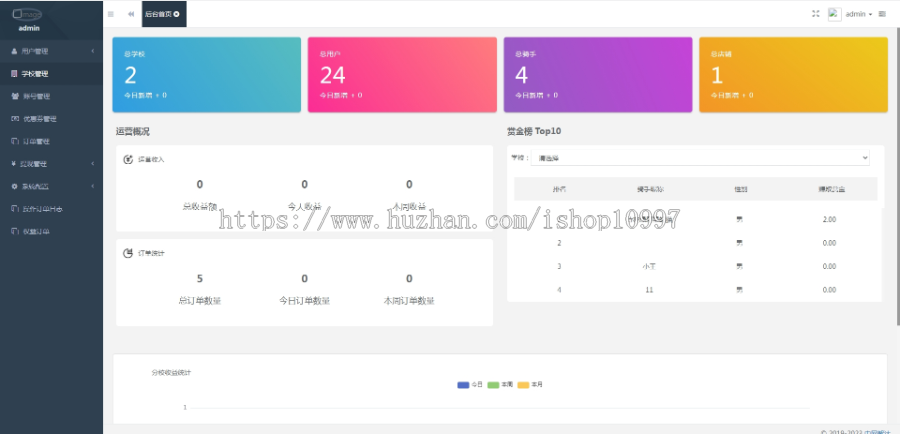Click the 总订单数量 label

pyautogui.click(x=200, y=300)
